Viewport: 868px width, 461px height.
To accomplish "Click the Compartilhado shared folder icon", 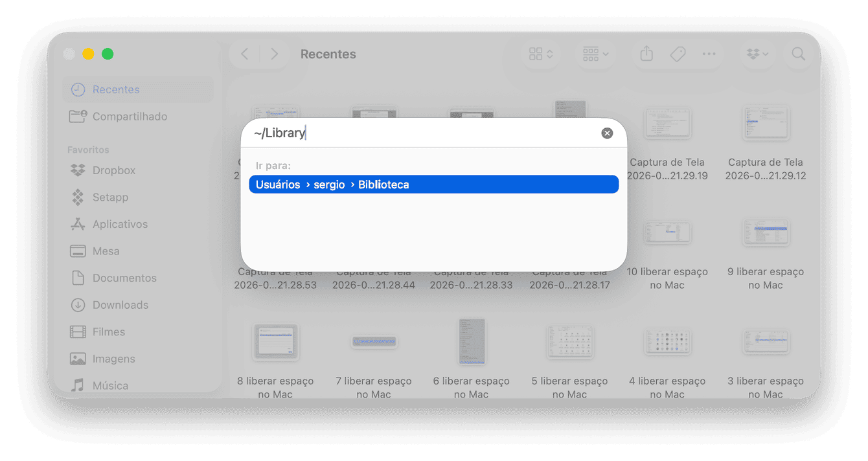I will [78, 117].
